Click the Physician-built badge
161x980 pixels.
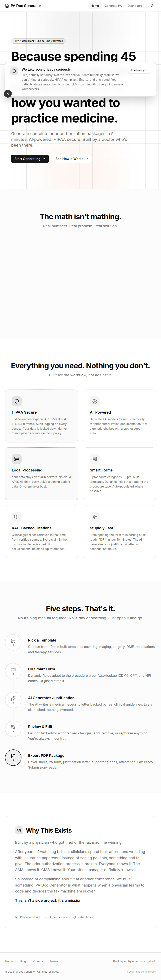pyautogui.click(x=27, y=917)
